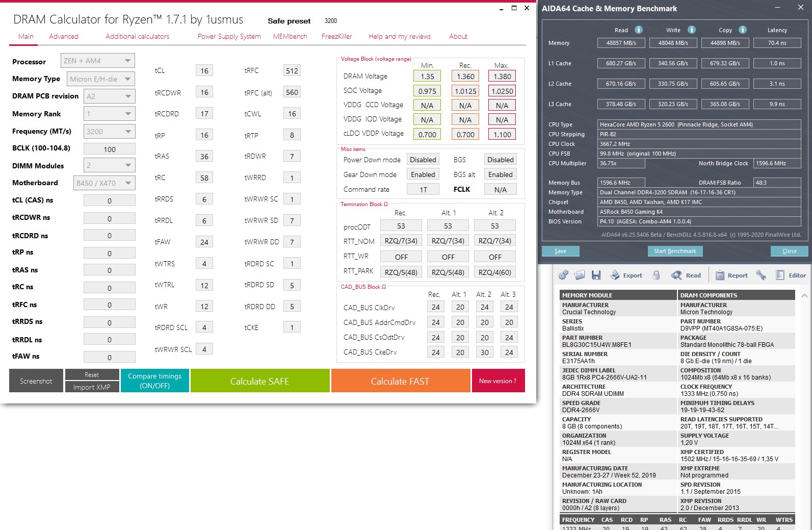812x530 pixels.
Task: Open the Processor dropdown
Action: point(98,61)
